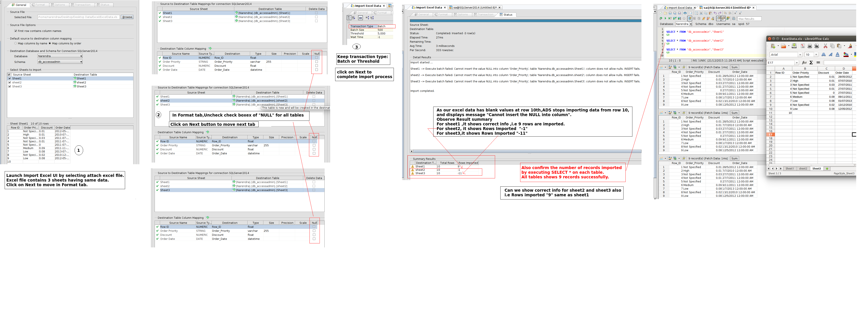
Task: Expand the Arial font name dropdown
Action: click(800, 55)
